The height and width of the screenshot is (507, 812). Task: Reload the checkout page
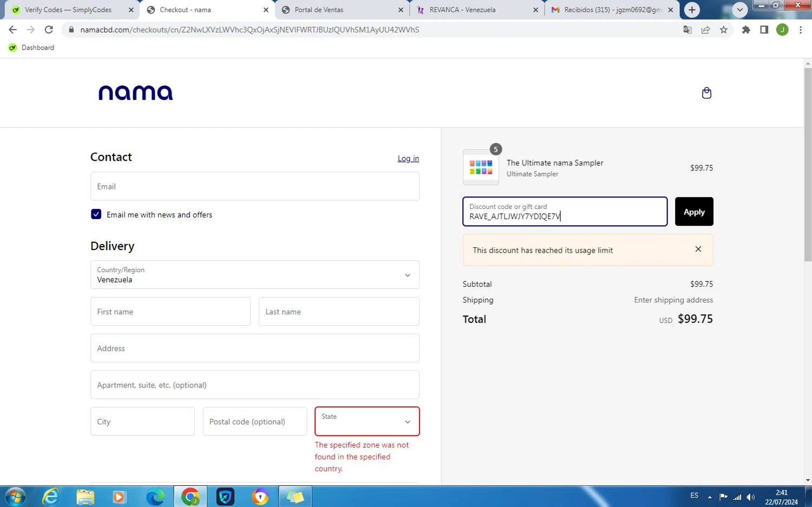tap(49, 30)
